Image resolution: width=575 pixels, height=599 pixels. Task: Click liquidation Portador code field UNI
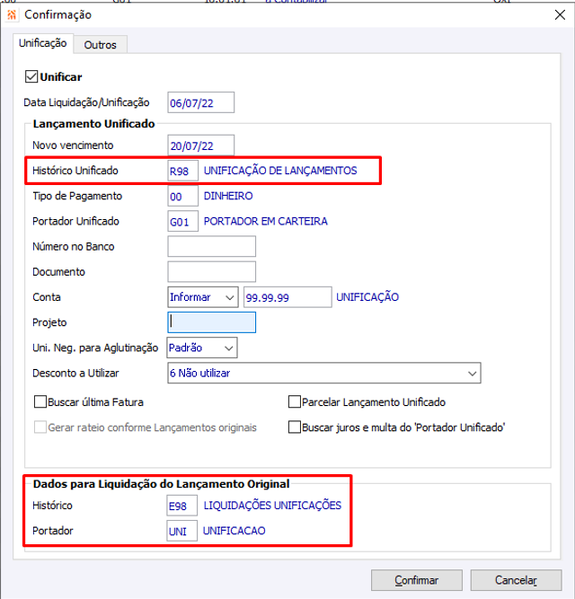tap(182, 531)
